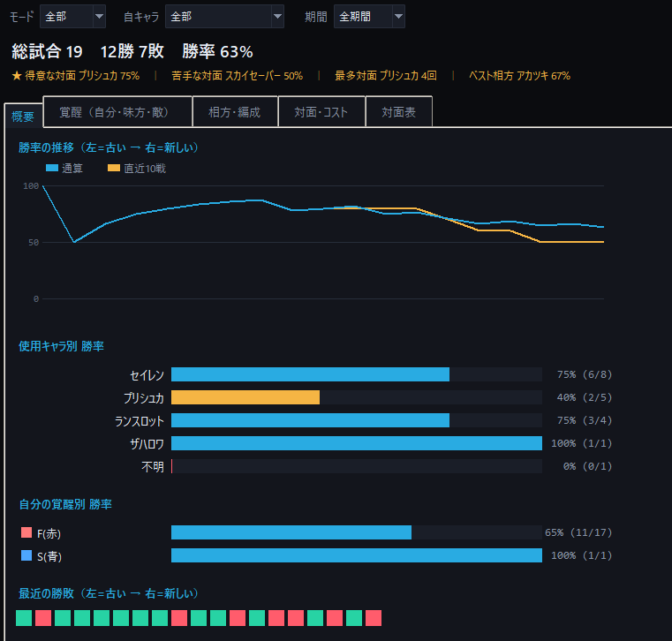Open the 相方・編成 tab
The image size is (672, 641).
coord(235,112)
